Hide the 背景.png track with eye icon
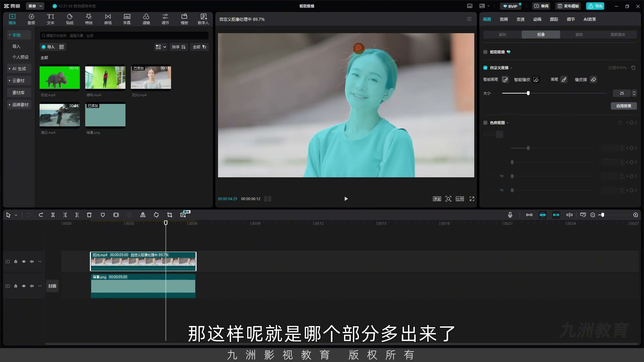 point(24,286)
